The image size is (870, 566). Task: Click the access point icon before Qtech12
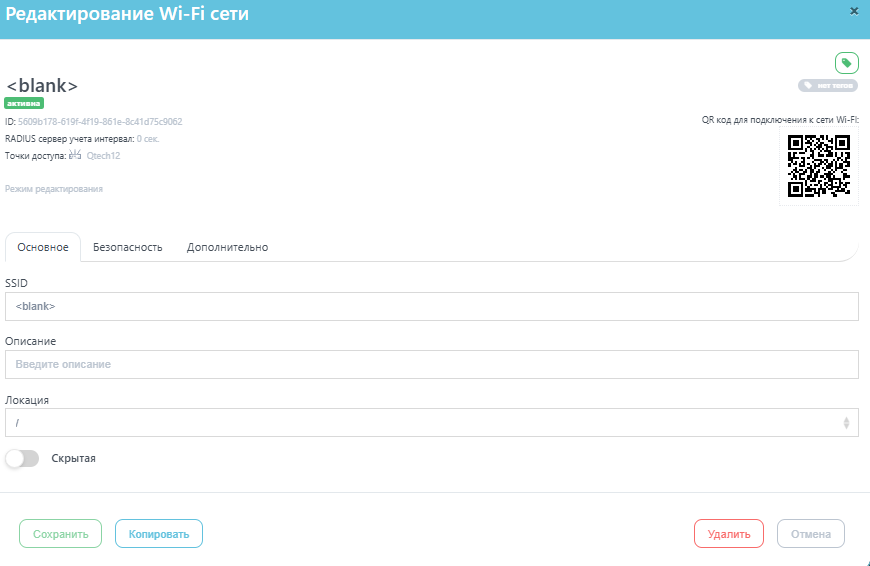pyautogui.click(x=75, y=155)
